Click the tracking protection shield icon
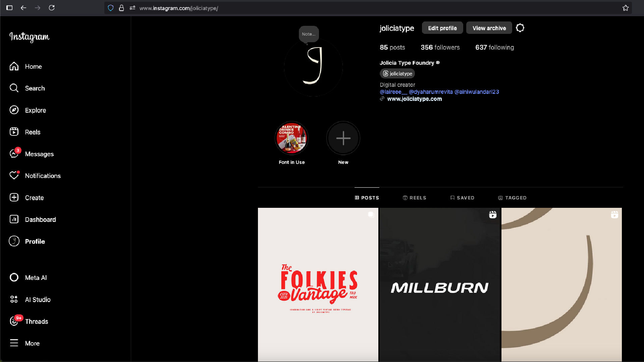The image size is (644, 362). point(111,8)
